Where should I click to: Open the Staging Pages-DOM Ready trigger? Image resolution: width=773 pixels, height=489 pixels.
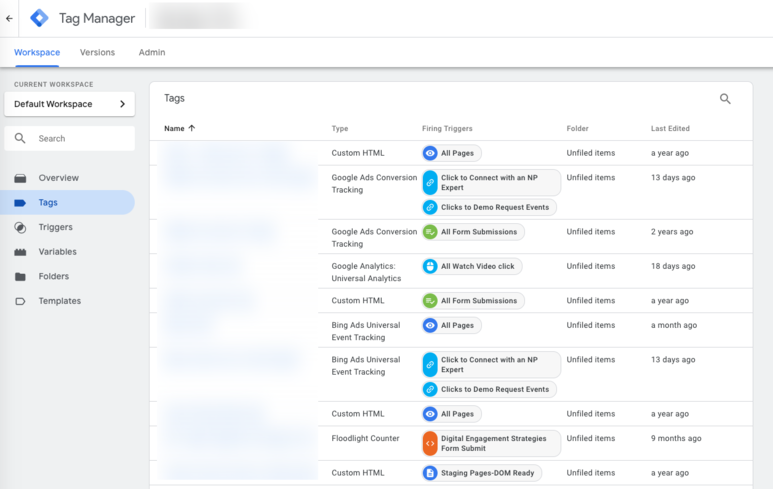click(482, 473)
